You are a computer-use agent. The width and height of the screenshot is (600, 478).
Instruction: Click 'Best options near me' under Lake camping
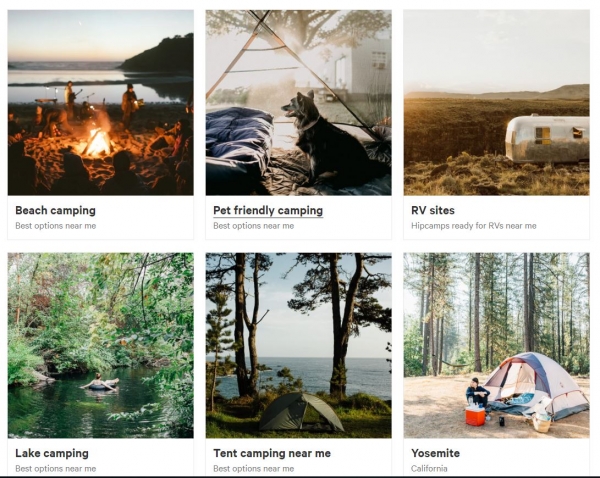[x=55, y=468]
